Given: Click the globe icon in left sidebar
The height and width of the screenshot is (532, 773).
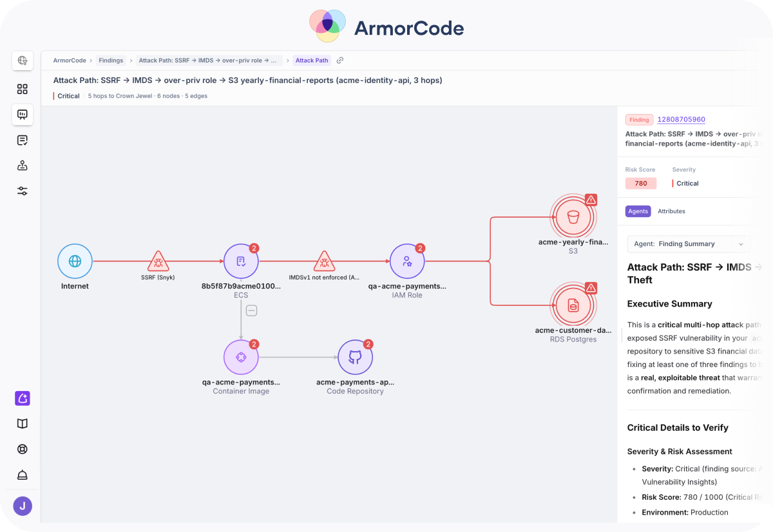Looking at the screenshot, I should [x=23, y=61].
